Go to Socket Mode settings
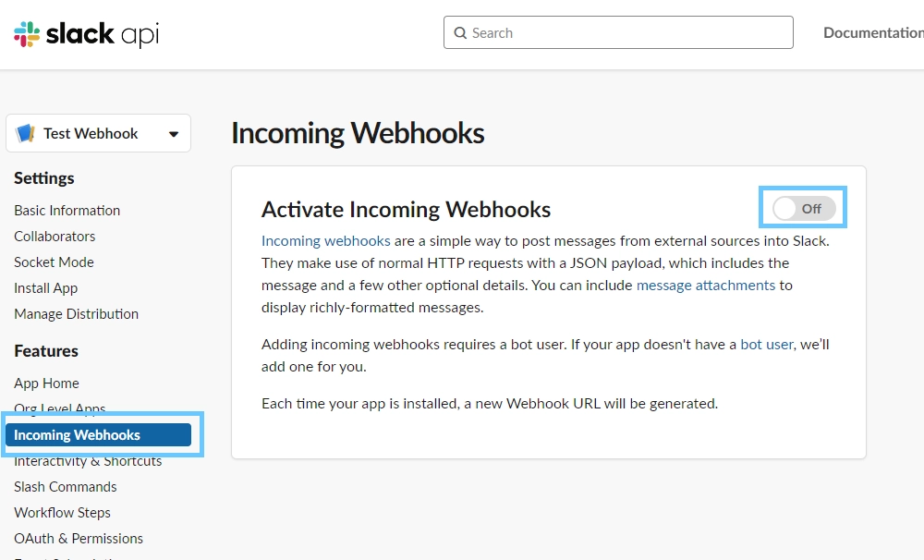Image resolution: width=924 pixels, height=560 pixels. 55,262
